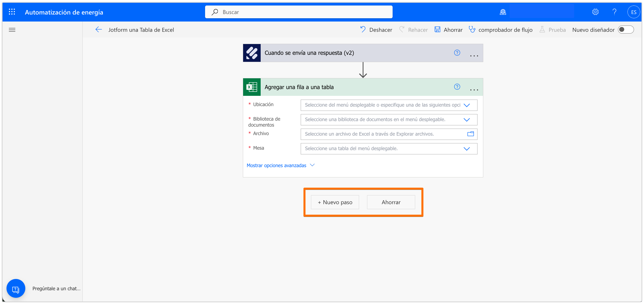Screen dimensions: 644x304
Task: Open the help icon on the Jotform trigger
Action: (x=457, y=53)
